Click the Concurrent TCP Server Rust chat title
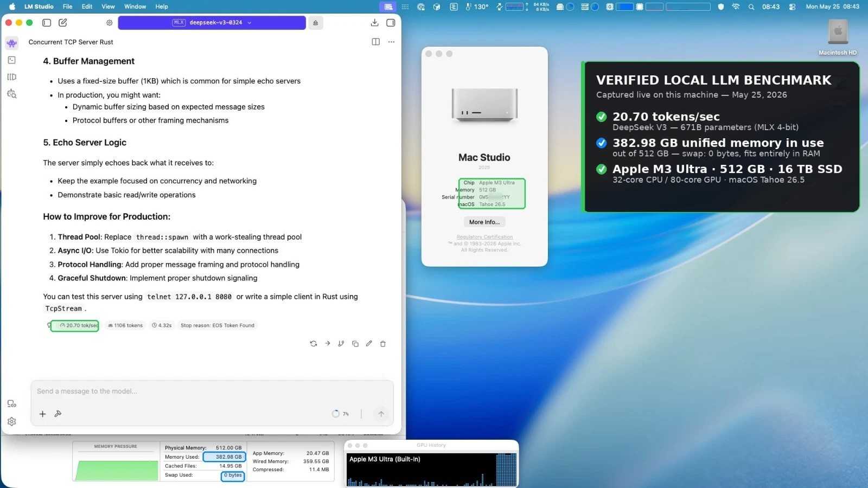Image resolution: width=868 pixels, height=488 pixels. coord(71,42)
